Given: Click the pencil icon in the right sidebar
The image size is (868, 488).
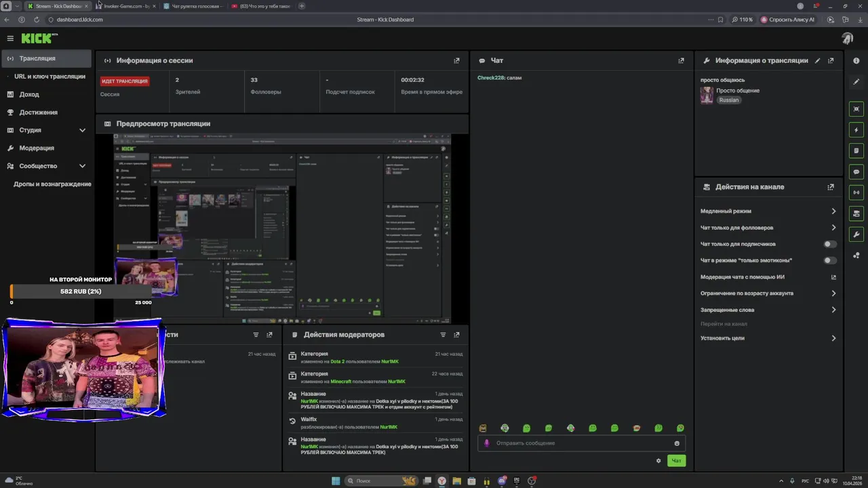Looking at the screenshot, I should click(856, 82).
